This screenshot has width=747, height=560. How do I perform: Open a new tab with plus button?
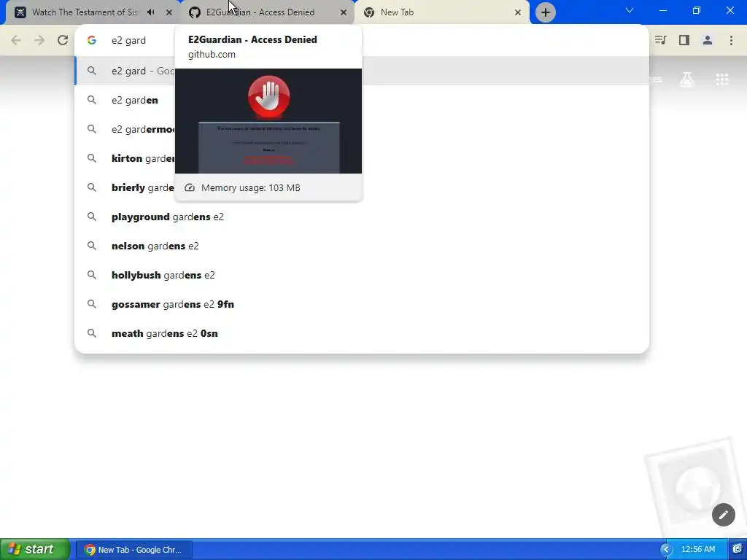(x=546, y=12)
